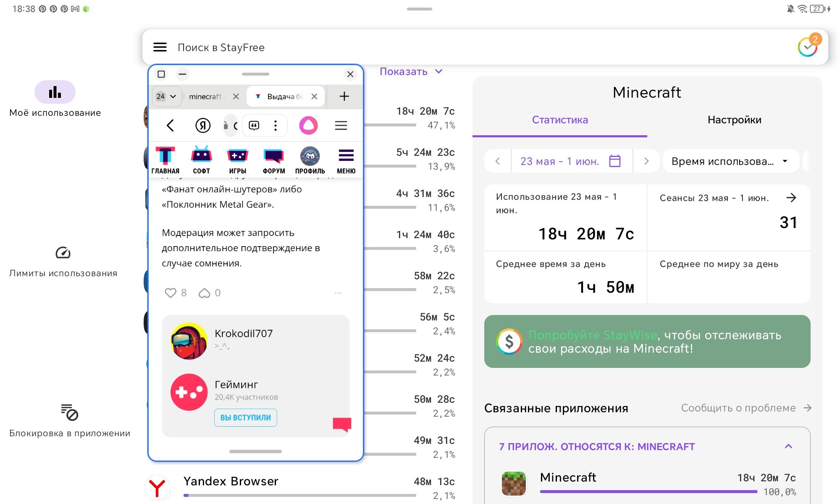Open the muted notifications status icon
The width and height of the screenshot is (840, 504).
pos(790,8)
